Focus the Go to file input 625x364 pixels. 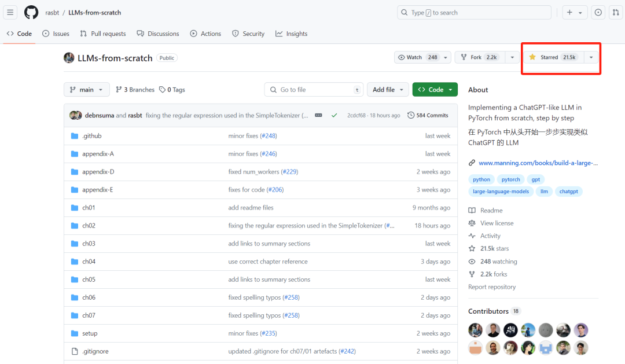(314, 90)
